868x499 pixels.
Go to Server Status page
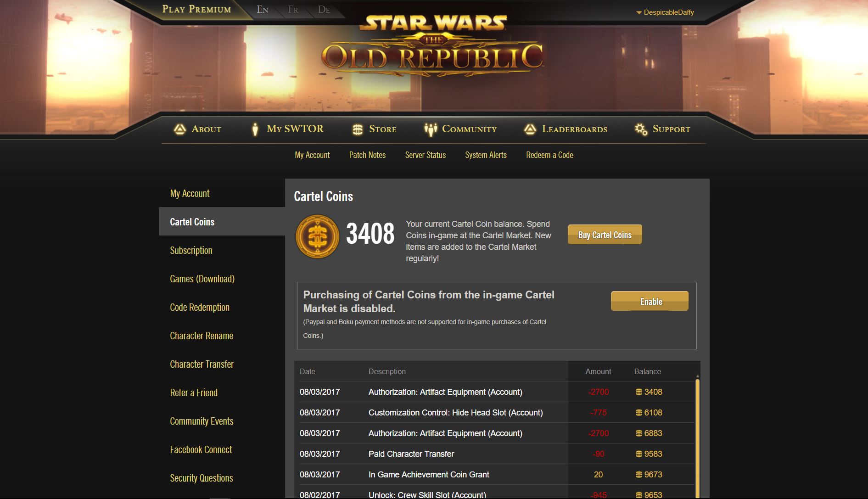425,155
